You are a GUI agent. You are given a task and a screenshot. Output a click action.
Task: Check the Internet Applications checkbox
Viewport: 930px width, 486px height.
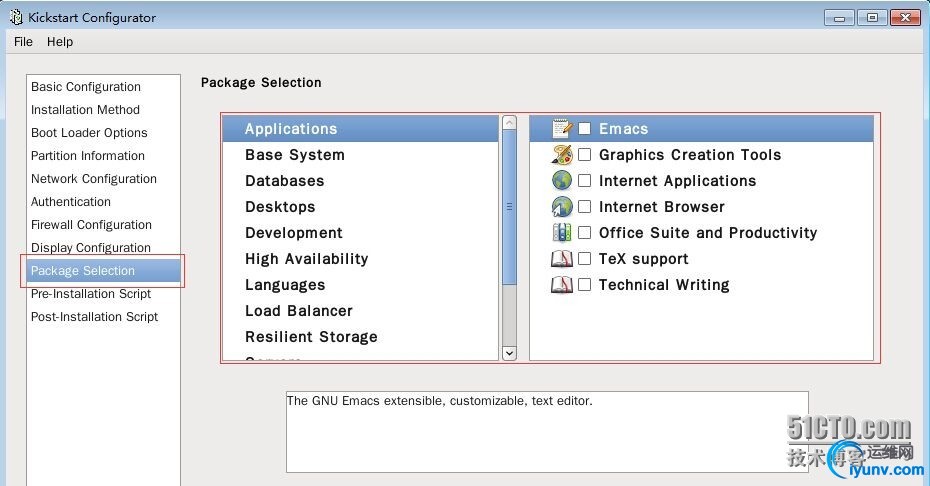(x=585, y=180)
